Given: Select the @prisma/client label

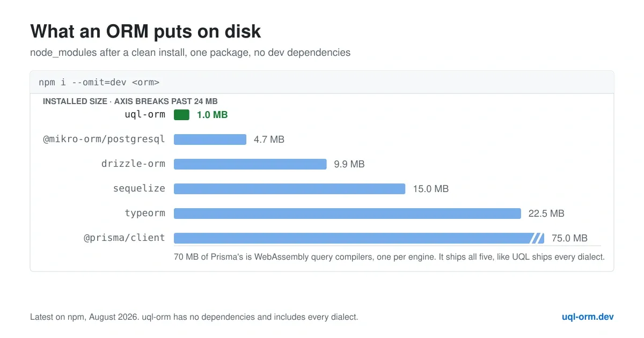Looking at the screenshot, I should point(125,238).
